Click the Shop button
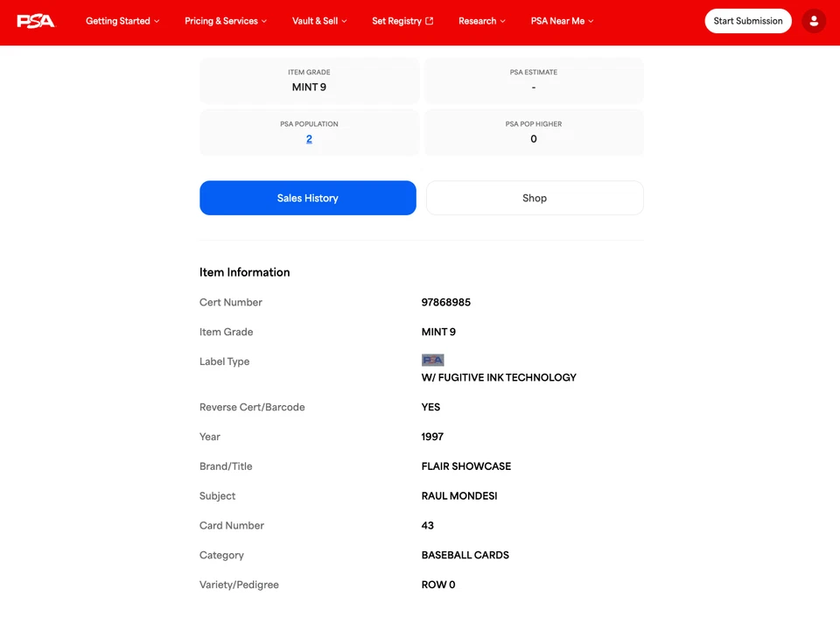The image size is (840, 624). [x=535, y=198]
